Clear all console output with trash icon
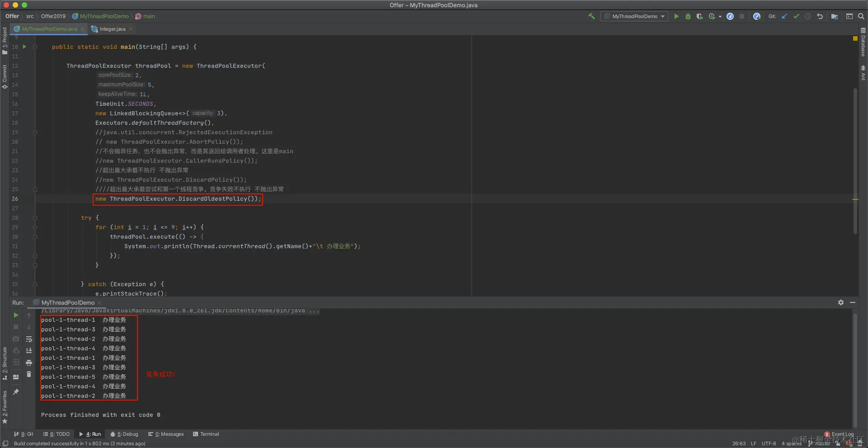This screenshot has width=868, height=448. pos(29,374)
